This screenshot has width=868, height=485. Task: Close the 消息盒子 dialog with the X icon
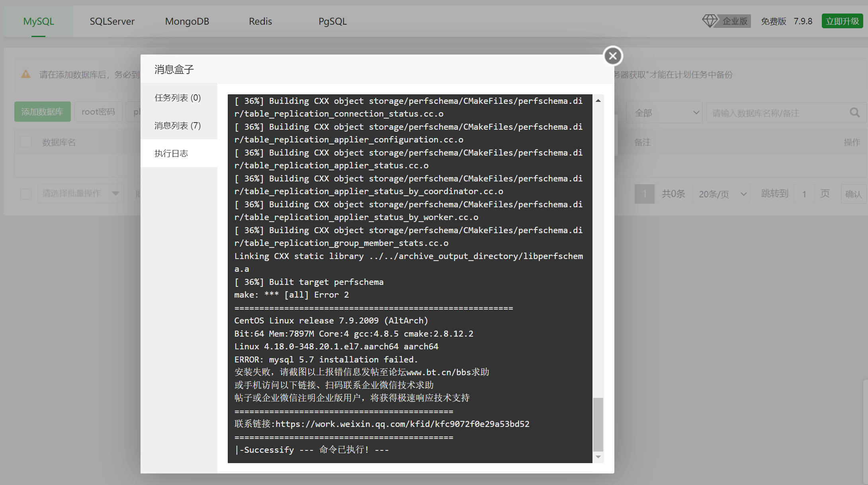(x=613, y=56)
